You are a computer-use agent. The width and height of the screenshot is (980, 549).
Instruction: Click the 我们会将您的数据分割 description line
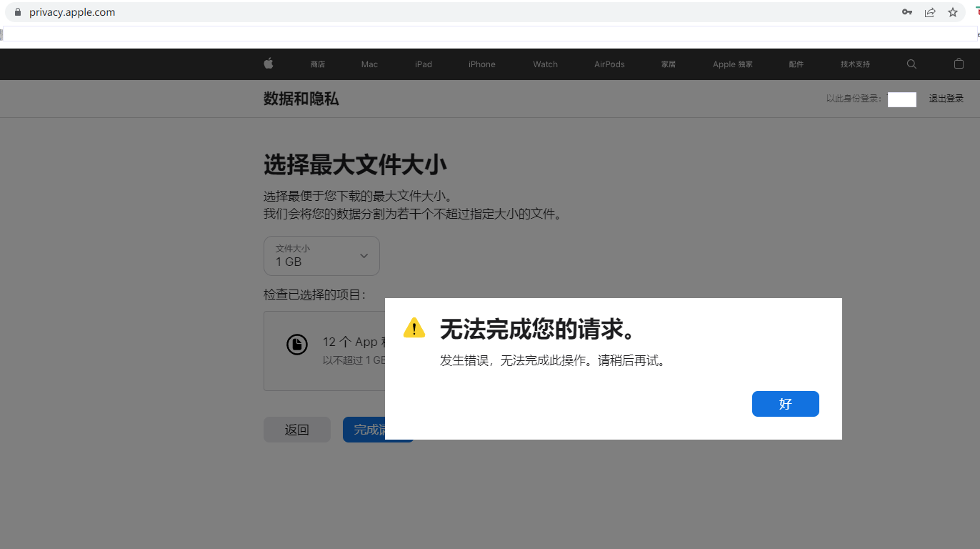tap(412, 214)
